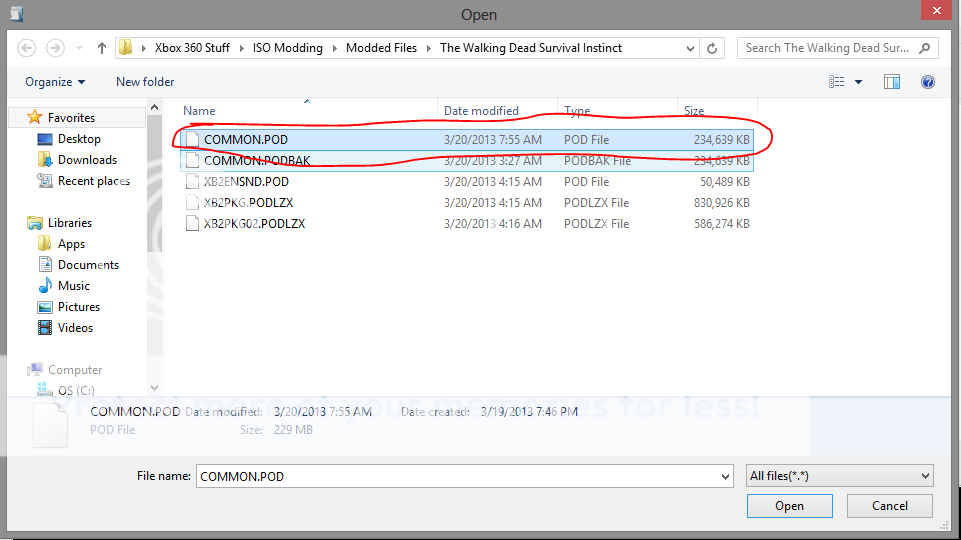Toggle the preview pane icon
This screenshot has height=540, width=961.
[892, 82]
